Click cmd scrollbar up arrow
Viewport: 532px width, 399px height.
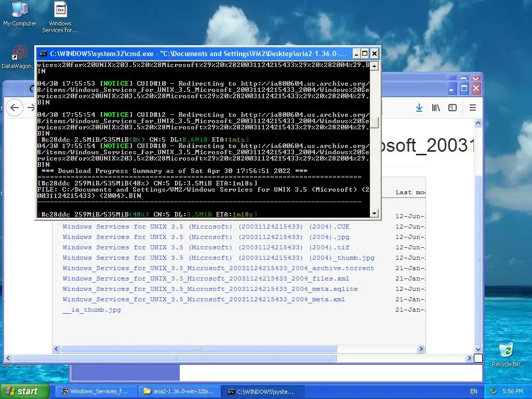pos(374,65)
